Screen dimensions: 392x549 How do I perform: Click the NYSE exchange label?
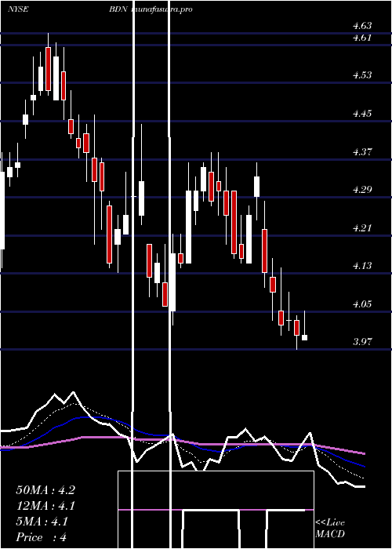(x=18, y=9)
